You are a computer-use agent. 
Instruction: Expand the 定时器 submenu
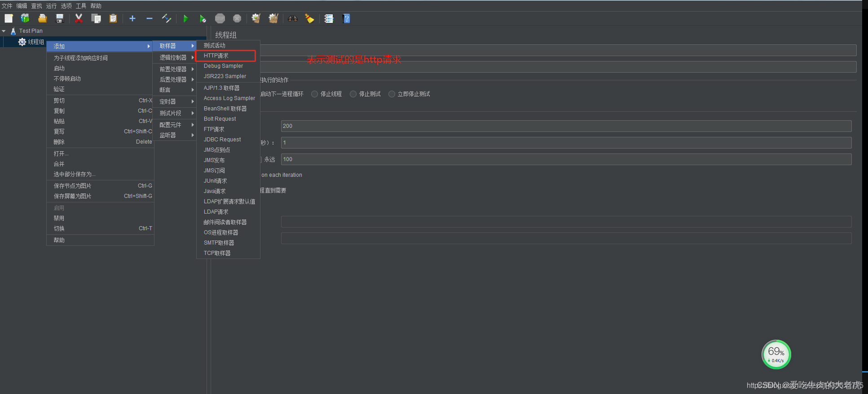[175, 101]
